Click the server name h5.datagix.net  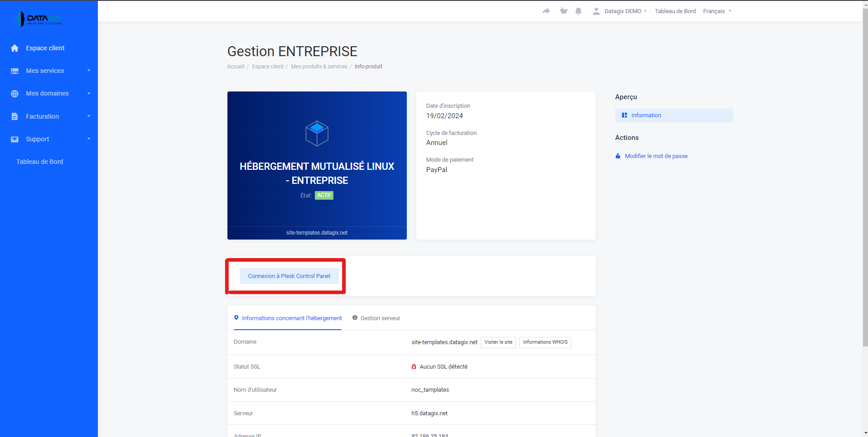coord(429,413)
